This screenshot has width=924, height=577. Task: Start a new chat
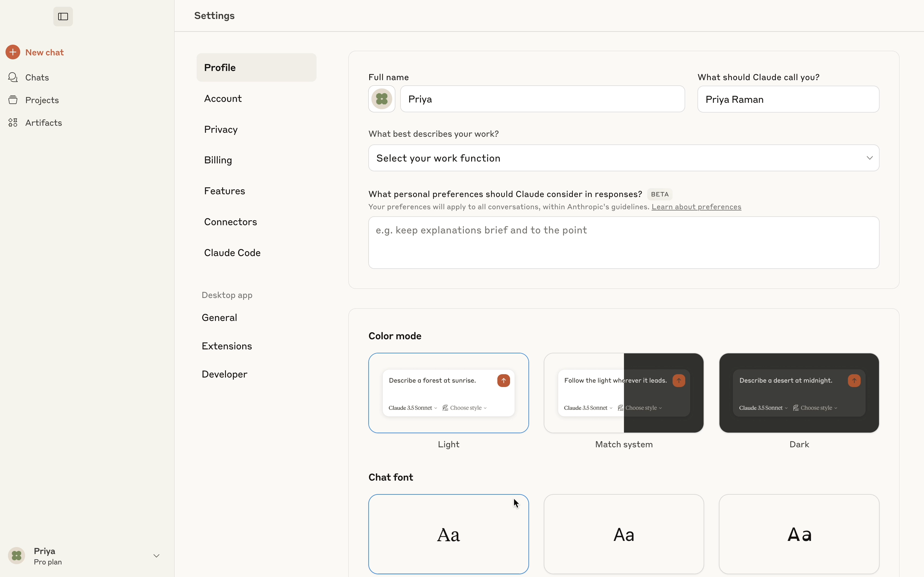[43, 52]
